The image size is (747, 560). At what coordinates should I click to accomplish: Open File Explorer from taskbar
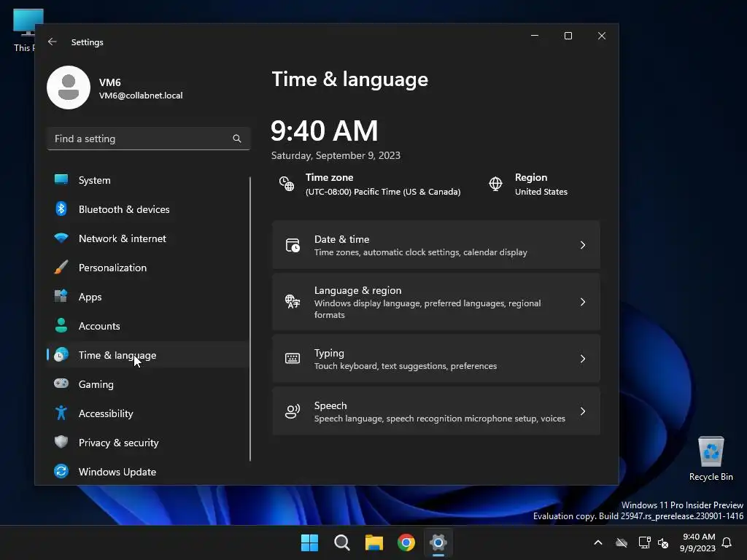tap(374, 542)
